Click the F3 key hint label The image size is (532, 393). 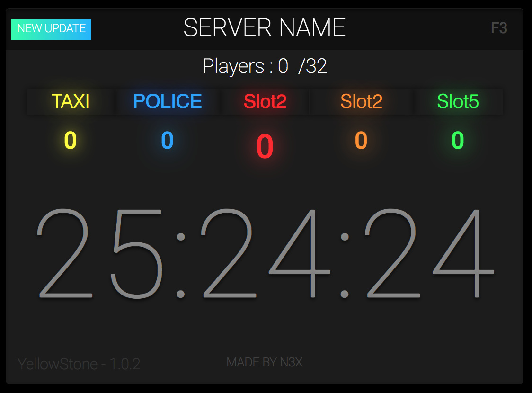(x=499, y=28)
